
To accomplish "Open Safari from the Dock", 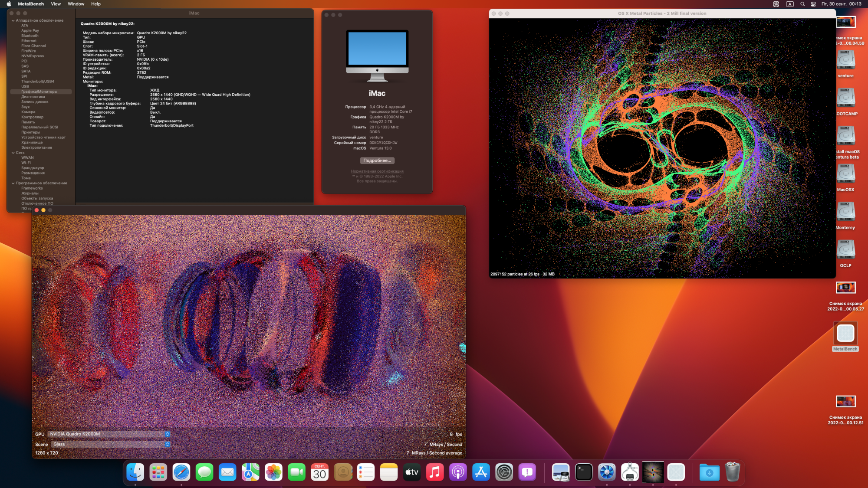I will (x=181, y=472).
